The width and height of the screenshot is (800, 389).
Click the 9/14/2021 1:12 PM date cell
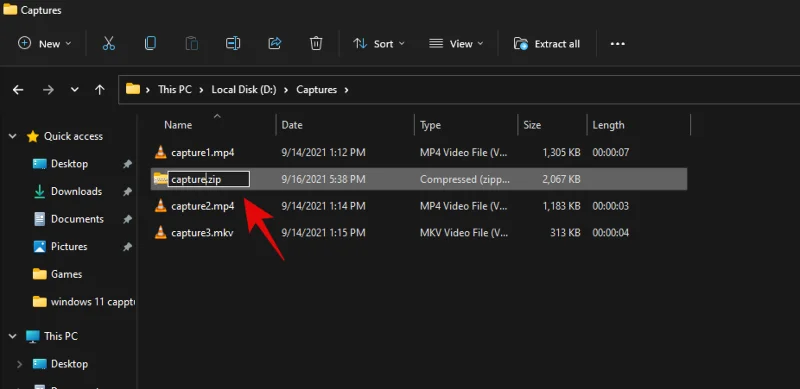323,152
